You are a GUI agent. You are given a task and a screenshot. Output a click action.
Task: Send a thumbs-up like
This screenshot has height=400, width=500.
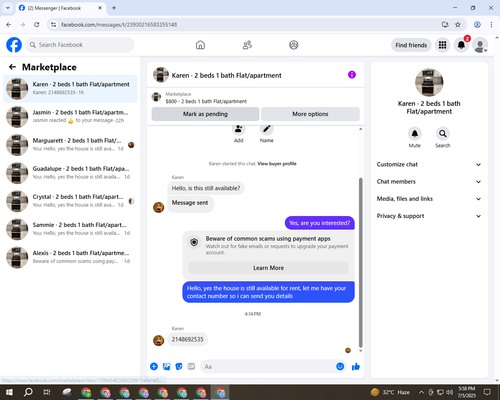click(x=356, y=367)
